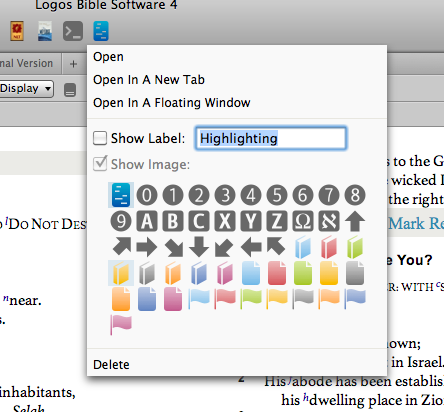Choose the circled 9 icon
The width and height of the screenshot is (444, 412).
tap(121, 221)
